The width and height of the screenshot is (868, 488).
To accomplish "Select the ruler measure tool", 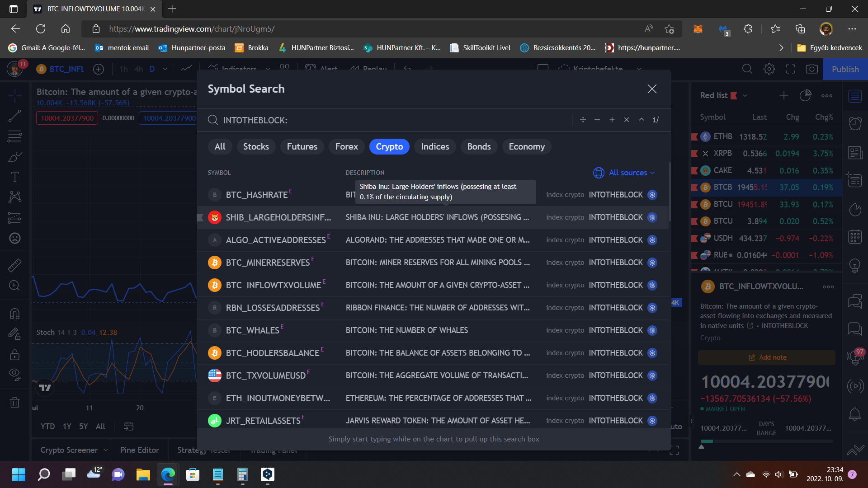I will 14,265.
